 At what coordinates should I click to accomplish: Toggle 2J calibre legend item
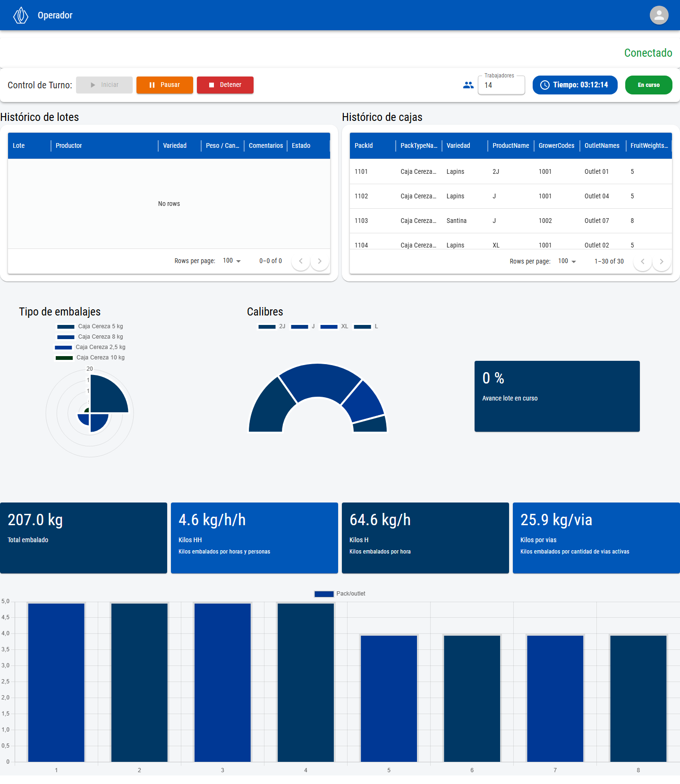[x=272, y=326]
